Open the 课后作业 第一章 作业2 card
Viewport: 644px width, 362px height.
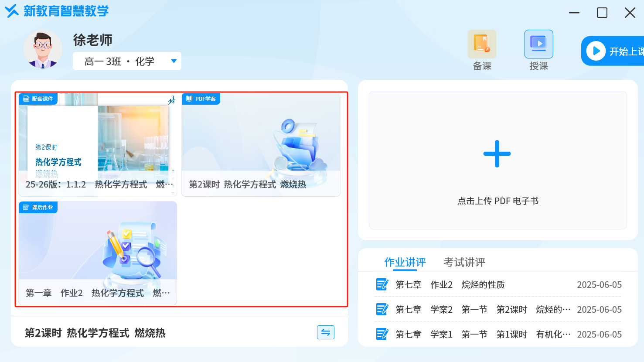click(x=98, y=253)
